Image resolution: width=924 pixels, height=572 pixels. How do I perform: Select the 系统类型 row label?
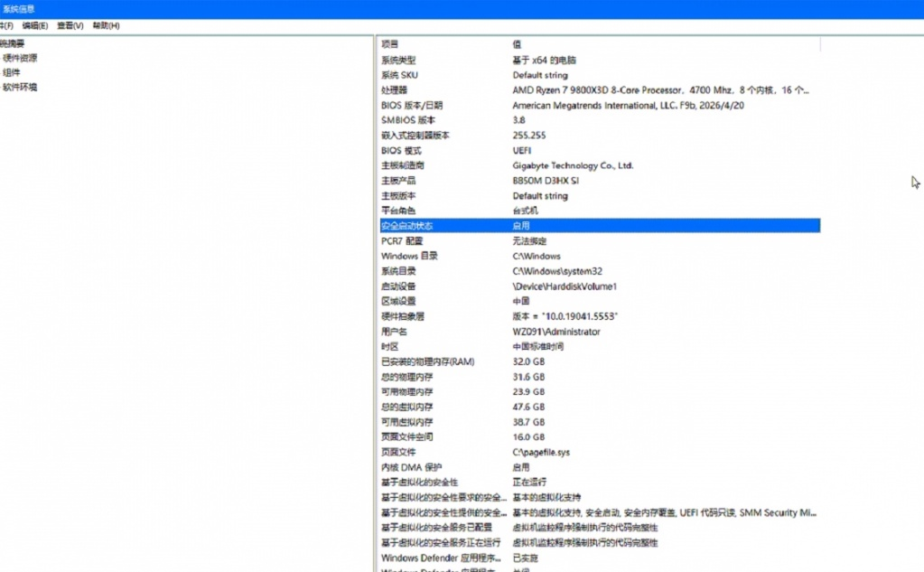[398, 61]
